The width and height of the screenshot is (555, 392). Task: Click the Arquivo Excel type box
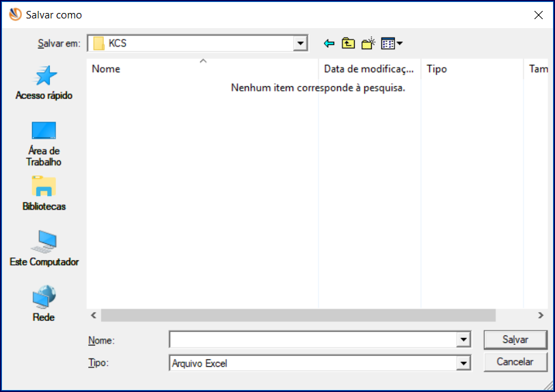[320, 363]
